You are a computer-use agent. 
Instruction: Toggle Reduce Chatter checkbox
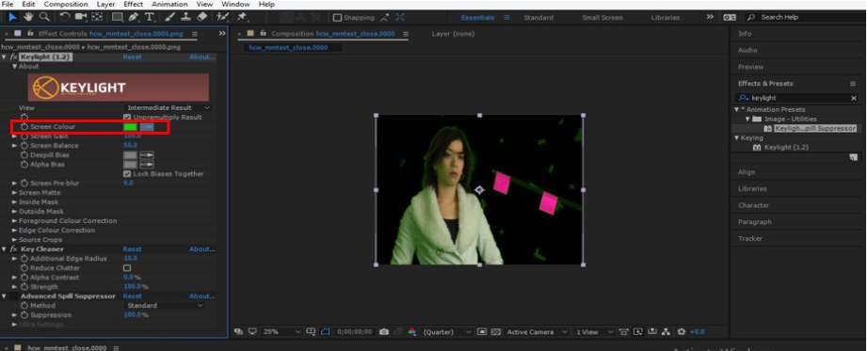[x=127, y=268]
